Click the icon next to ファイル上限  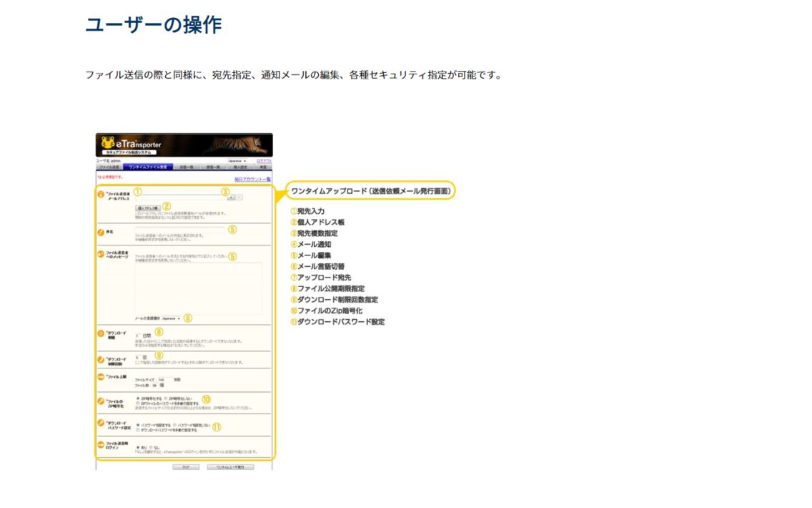(x=101, y=377)
